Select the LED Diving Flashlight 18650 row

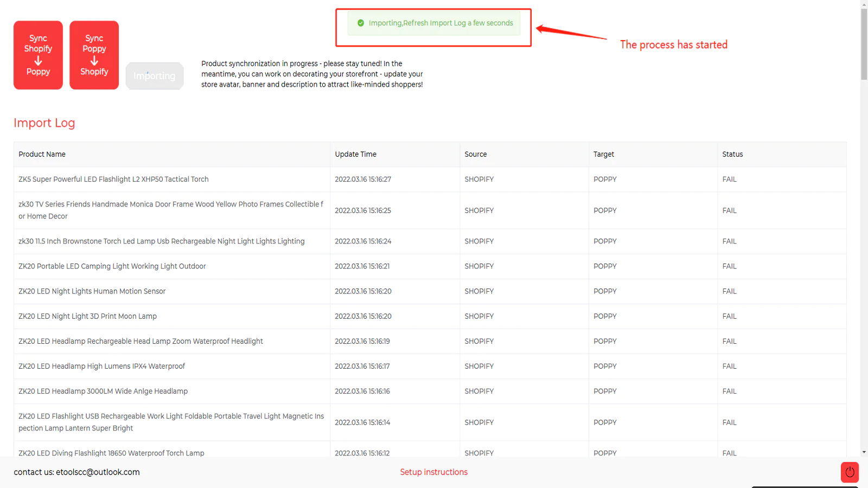[430, 450]
